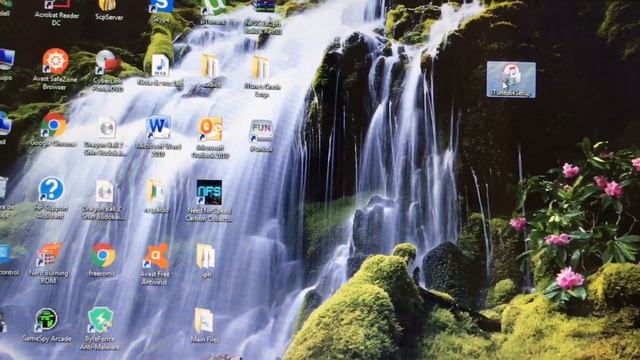640x360 pixels.
Task: Open Dragon Ball Z disc beside HP Support Assistant
Action: click(104, 200)
